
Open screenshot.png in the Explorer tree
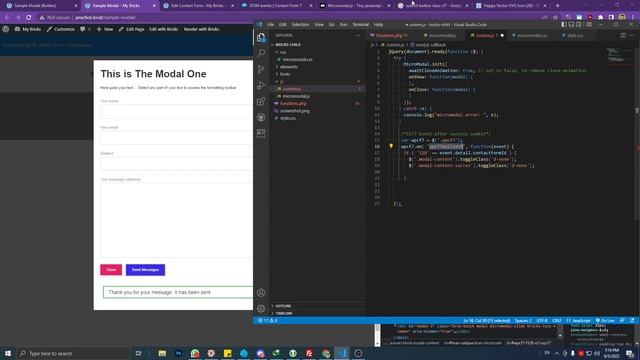(x=295, y=111)
